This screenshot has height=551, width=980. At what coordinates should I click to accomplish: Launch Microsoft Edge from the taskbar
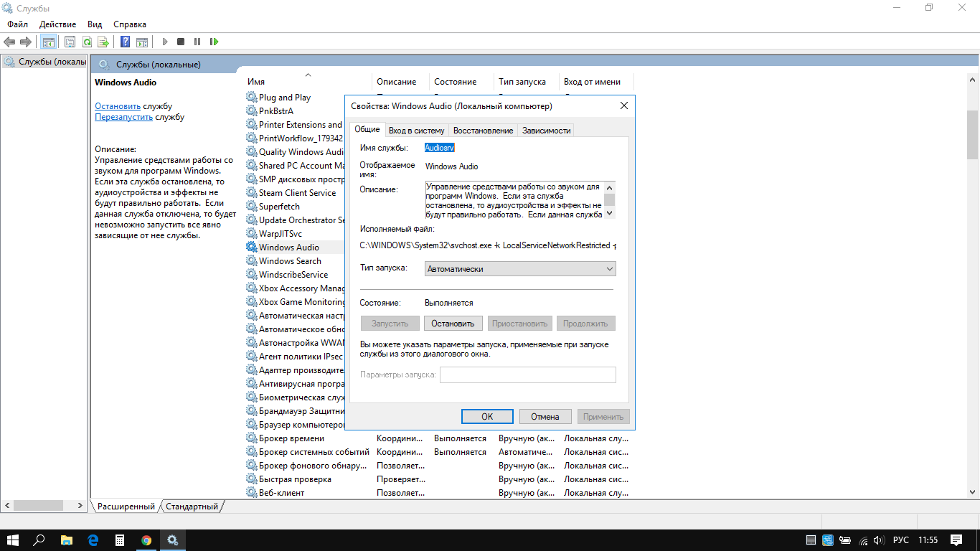[x=93, y=540]
